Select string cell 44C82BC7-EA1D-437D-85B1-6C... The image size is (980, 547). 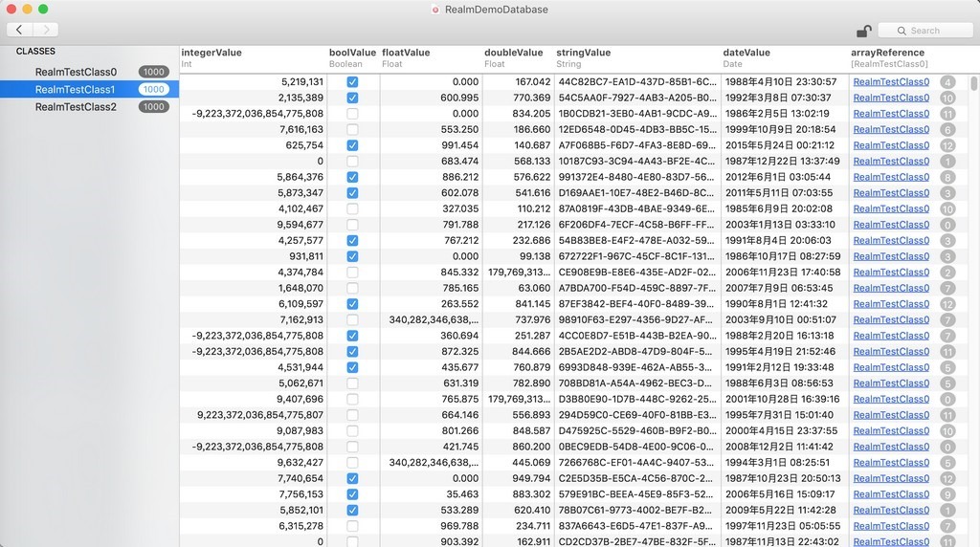click(637, 82)
